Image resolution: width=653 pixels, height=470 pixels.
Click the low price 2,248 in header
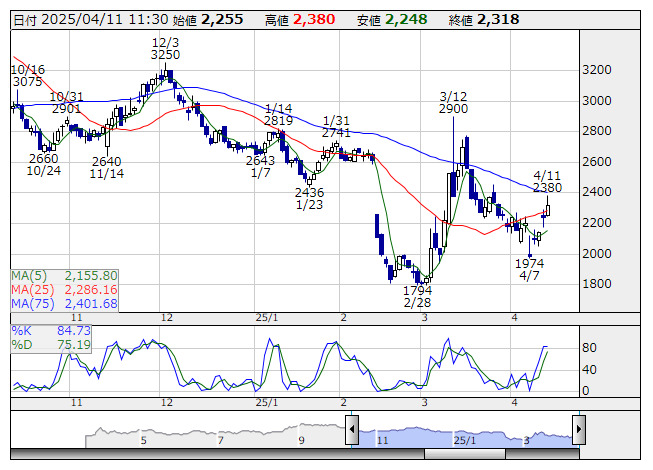406,20
